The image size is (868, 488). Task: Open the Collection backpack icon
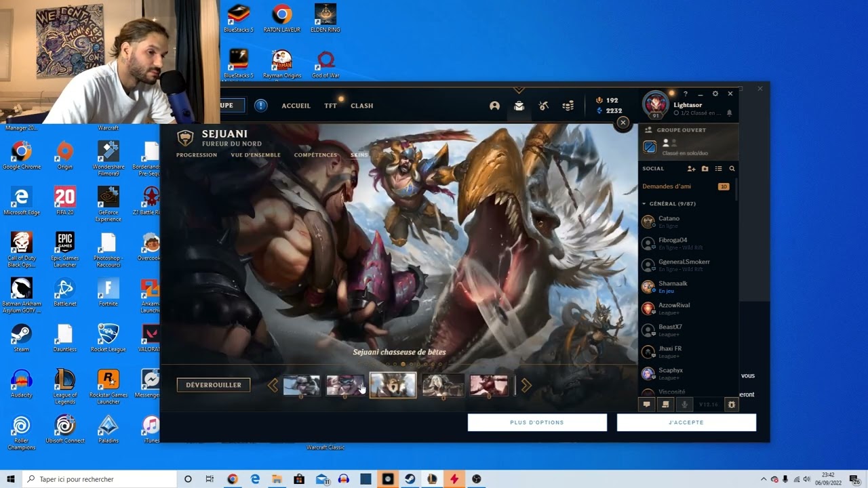point(519,106)
